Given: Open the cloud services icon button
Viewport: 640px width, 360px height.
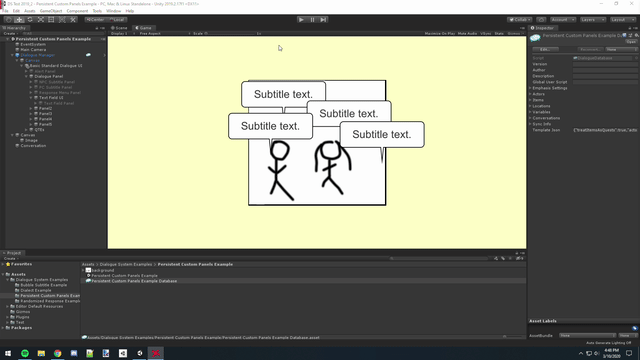Looking at the screenshot, I should pos(541,20).
